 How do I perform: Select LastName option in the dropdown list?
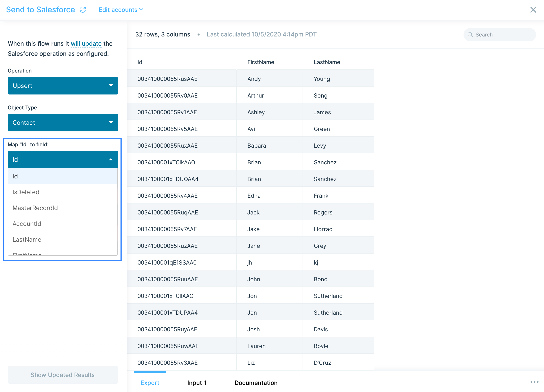click(27, 240)
